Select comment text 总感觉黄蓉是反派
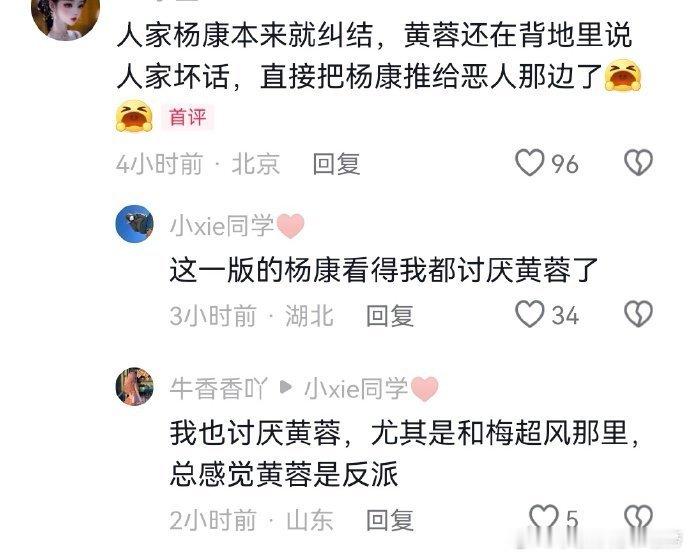The width and height of the screenshot is (690, 557). 284,474
